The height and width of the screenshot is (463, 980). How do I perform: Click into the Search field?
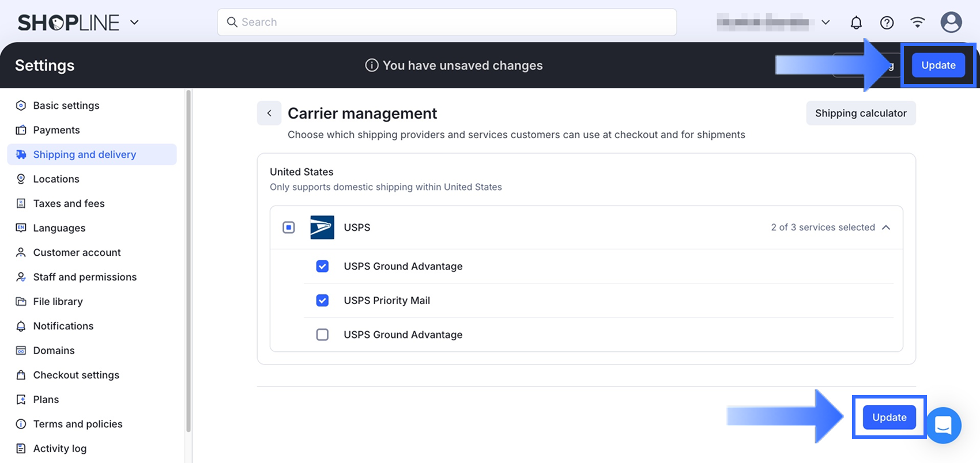click(447, 22)
